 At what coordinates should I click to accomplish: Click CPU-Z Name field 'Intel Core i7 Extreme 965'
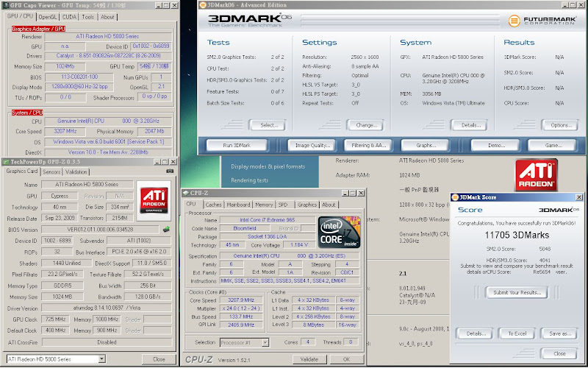click(267, 220)
